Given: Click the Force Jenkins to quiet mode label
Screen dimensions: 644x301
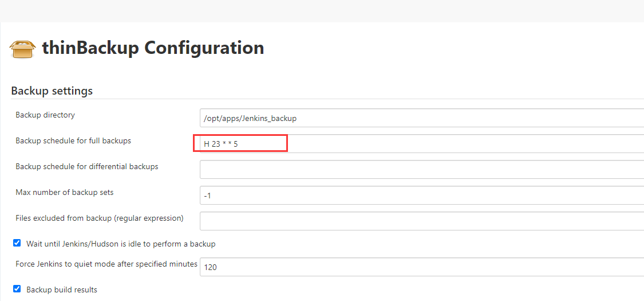Looking at the screenshot, I should click(x=106, y=264).
